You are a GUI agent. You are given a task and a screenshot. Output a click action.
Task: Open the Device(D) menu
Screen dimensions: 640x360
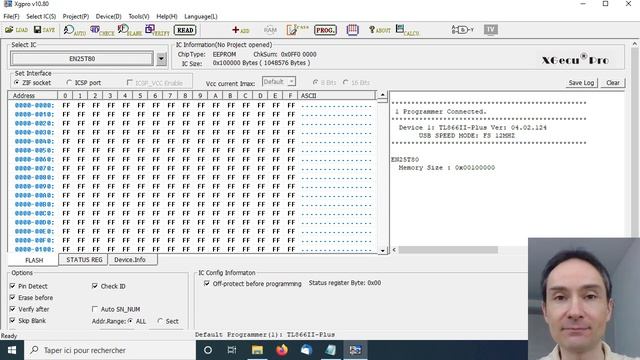(x=109, y=16)
